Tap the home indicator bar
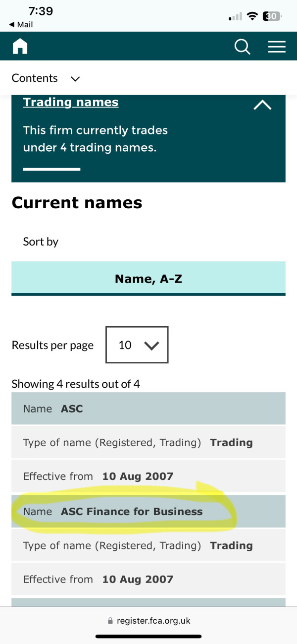 (x=148, y=637)
